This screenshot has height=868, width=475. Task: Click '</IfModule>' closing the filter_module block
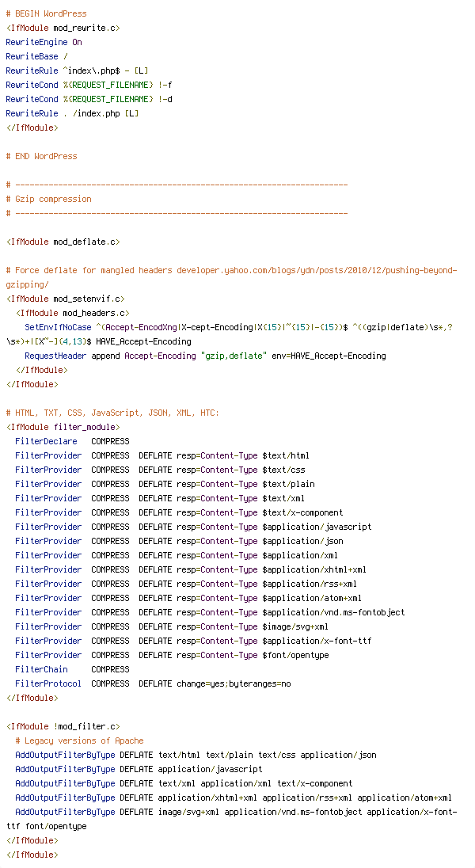click(x=32, y=698)
